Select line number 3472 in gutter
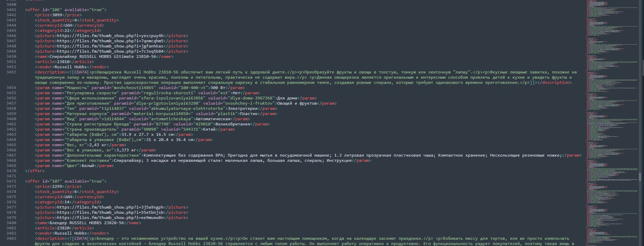 click(11, 181)
